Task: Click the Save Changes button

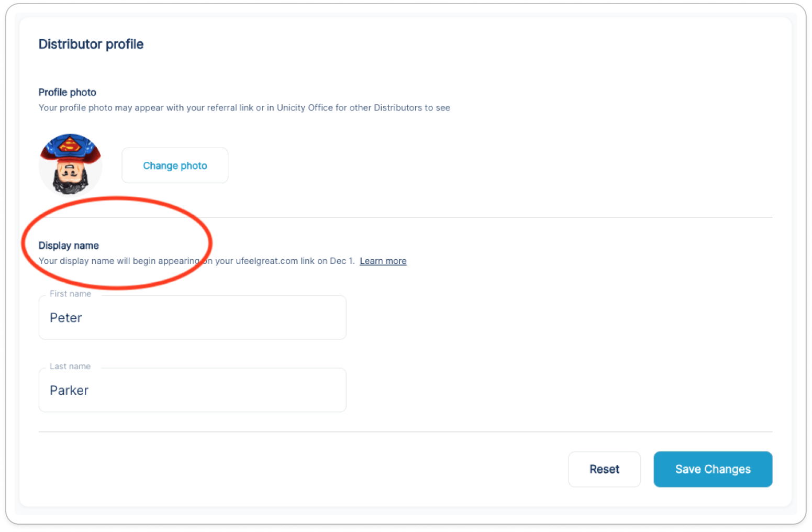Action: [x=713, y=469]
